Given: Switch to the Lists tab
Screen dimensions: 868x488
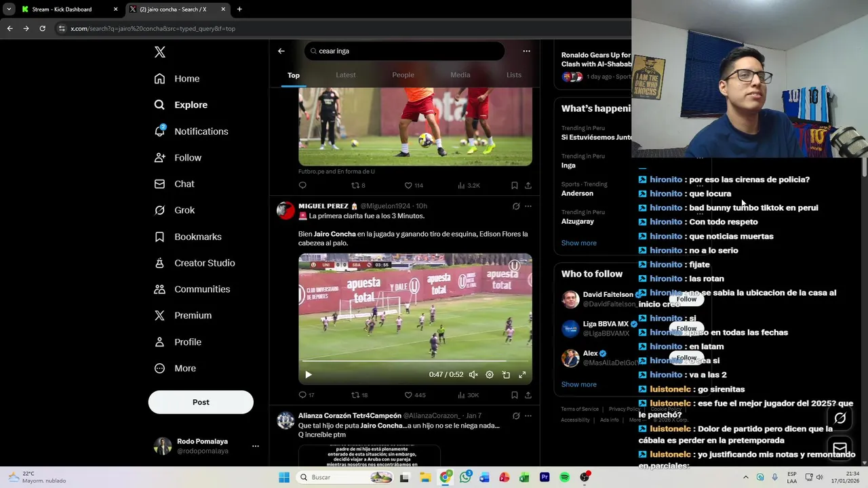Looking at the screenshot, I should click(514, 75).
